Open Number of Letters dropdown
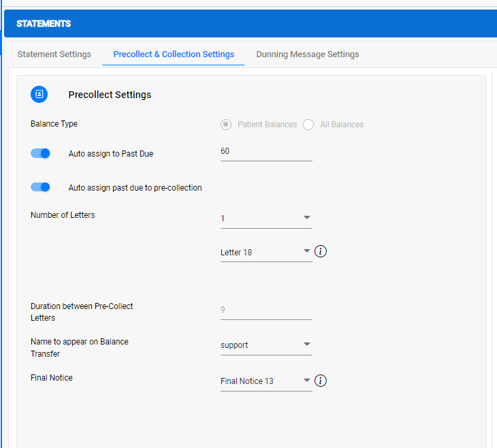 pos(266,219)
